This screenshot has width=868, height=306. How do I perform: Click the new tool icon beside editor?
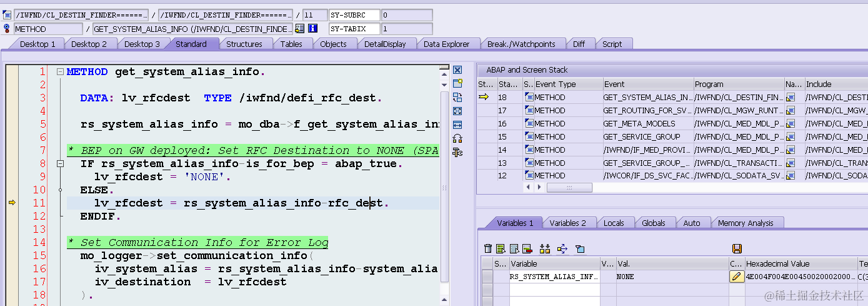457,84
